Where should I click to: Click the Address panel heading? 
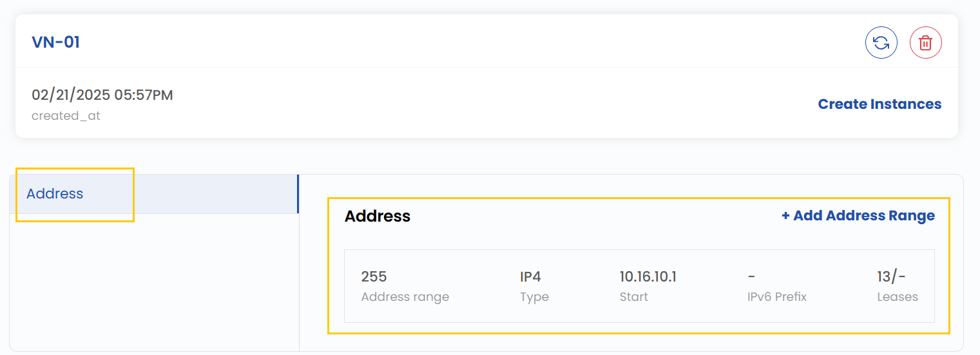click(378, 216)
